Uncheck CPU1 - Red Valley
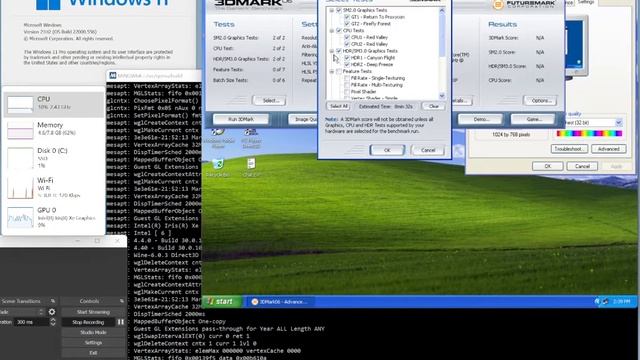 pos(347,37)
